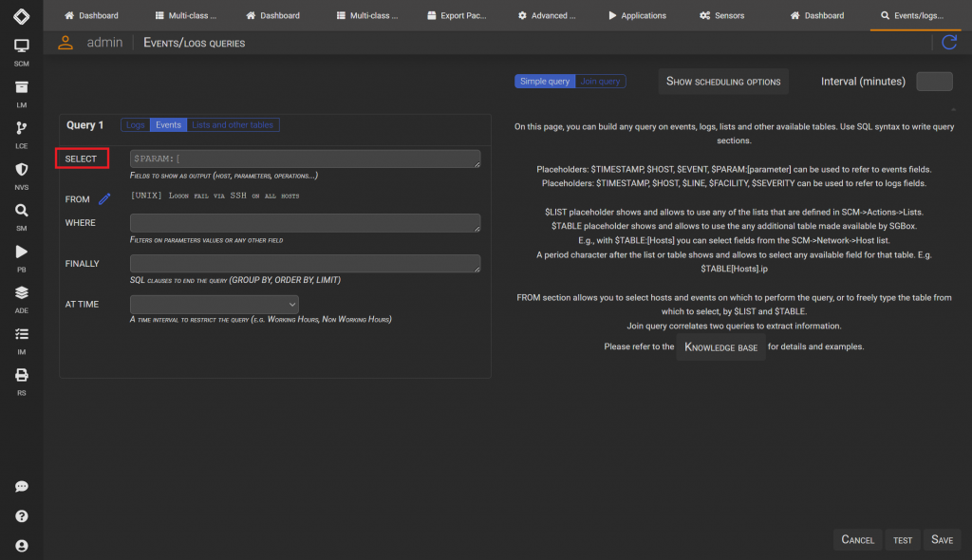Open the Advanced tab

pyautogui.click(x=547, y=15)
